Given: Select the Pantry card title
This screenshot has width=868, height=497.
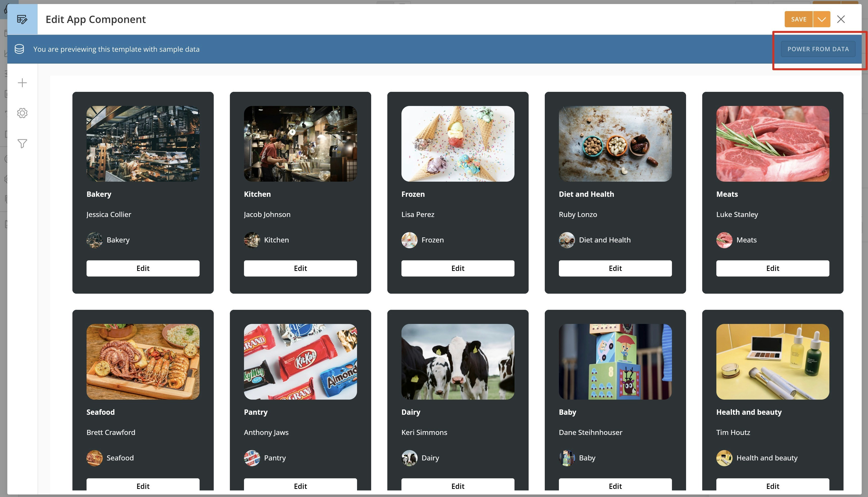Looking at the screenshot, I should tap(256, 412).
